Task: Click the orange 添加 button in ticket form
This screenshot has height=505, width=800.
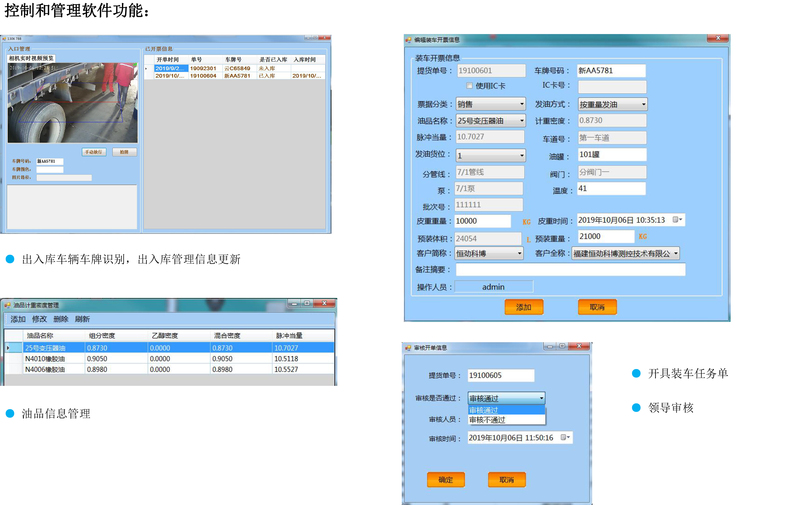Action: coord(523,307)
